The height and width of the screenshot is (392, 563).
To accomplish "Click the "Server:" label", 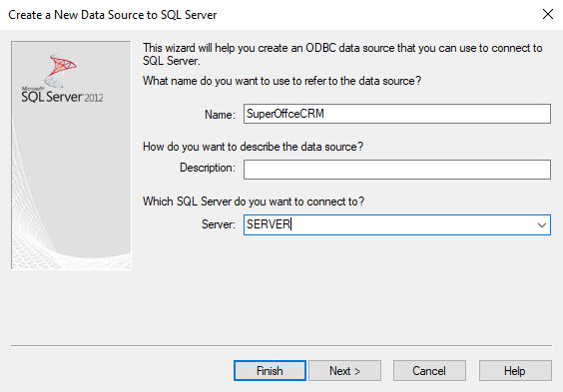I will (219, 224).
